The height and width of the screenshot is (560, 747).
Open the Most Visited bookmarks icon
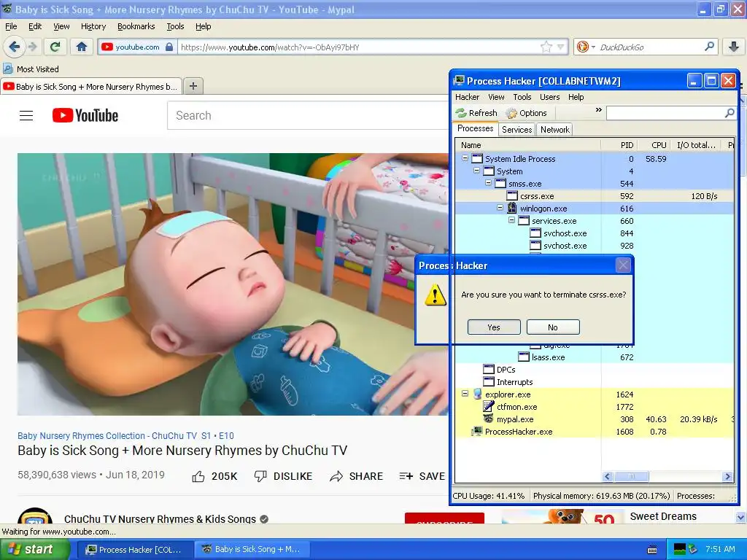click(x=8, y=69)
